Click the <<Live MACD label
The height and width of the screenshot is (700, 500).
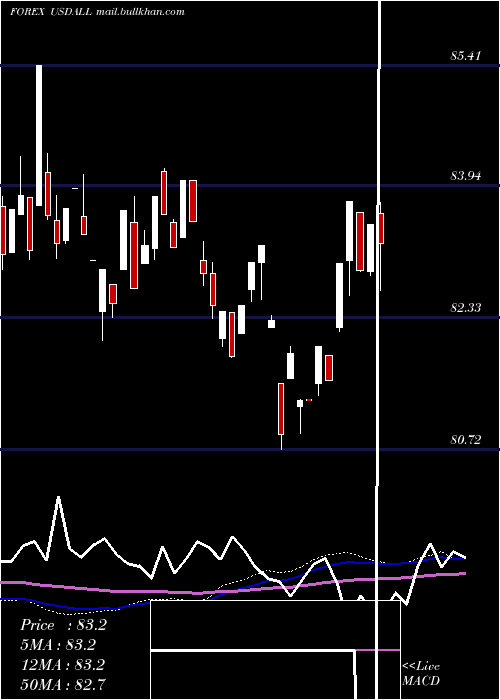click(421, 673)
